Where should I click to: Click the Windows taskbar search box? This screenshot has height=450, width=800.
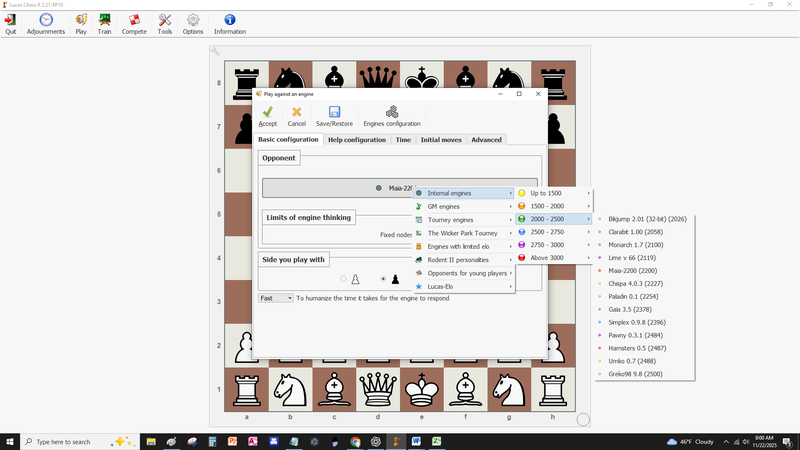point(80,441)
